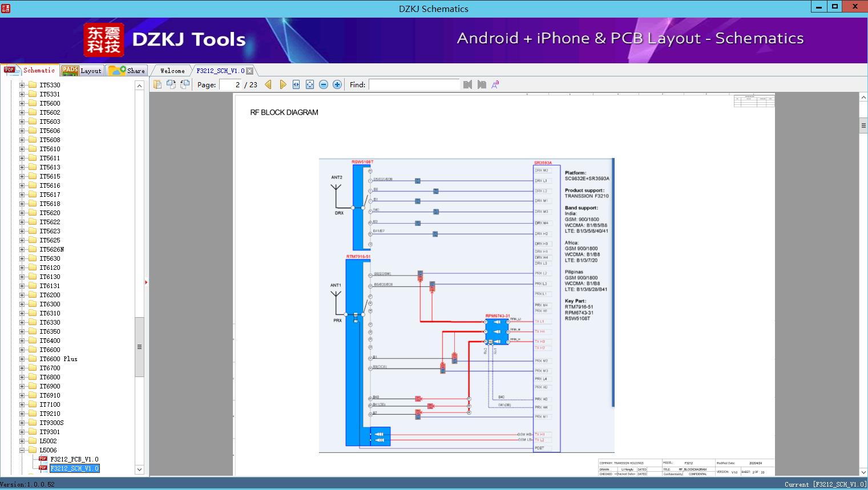Click the Find text input field
Screen dimensions: 868x490
tap(414, 84)
